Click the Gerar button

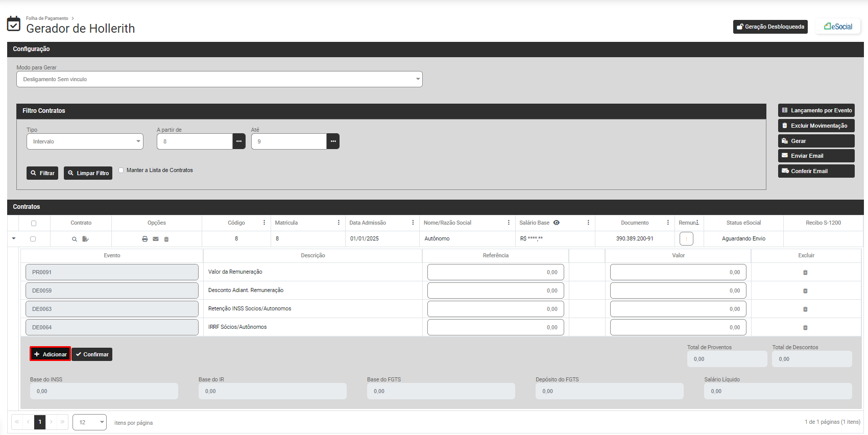(x=815, y=141)
